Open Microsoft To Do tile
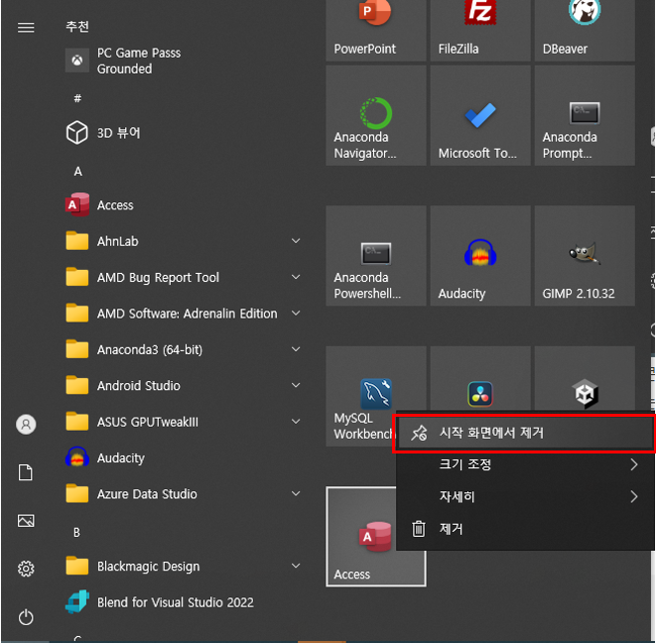This screenshot has width=656, height=644. click(x=480, y=115)
